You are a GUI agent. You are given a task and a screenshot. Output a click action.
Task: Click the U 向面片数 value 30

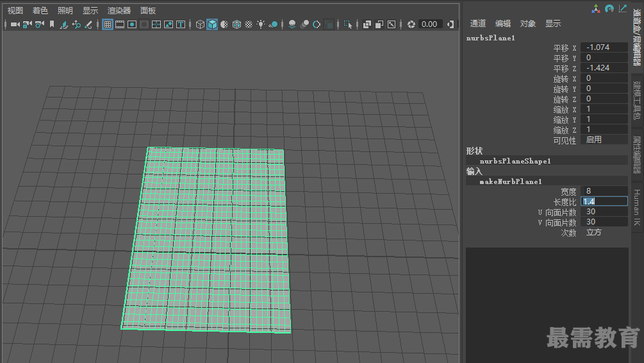click(x=604, y=212)
